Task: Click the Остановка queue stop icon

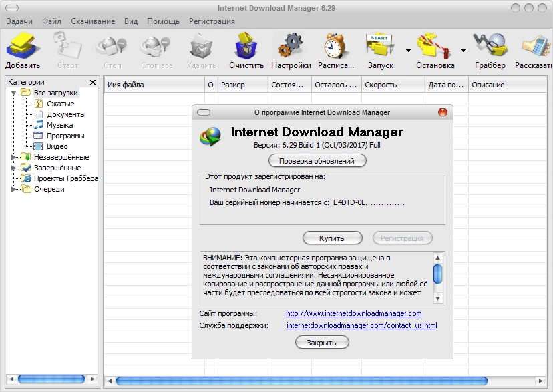Action: coord(434,45)
